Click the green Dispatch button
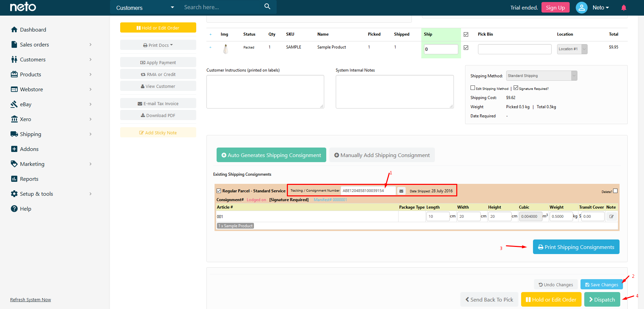 [x=602, y=300]
